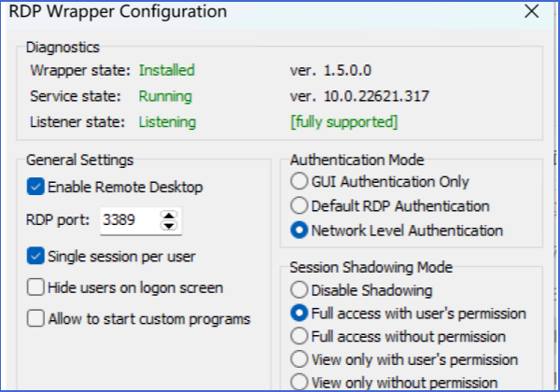The image size is (560, 392).
Task: Decrease RDP port with down arrow
Action: [168, 226]
